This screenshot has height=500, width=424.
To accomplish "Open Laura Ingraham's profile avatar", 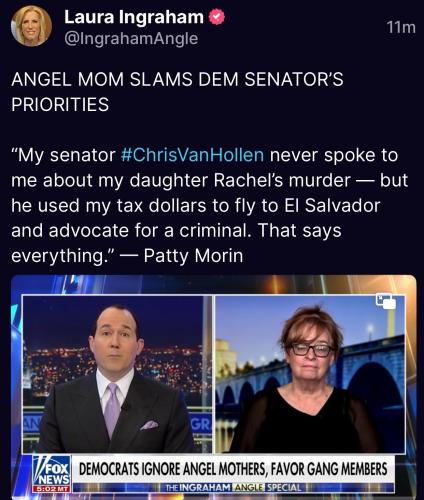I will (x=31, y=26).
